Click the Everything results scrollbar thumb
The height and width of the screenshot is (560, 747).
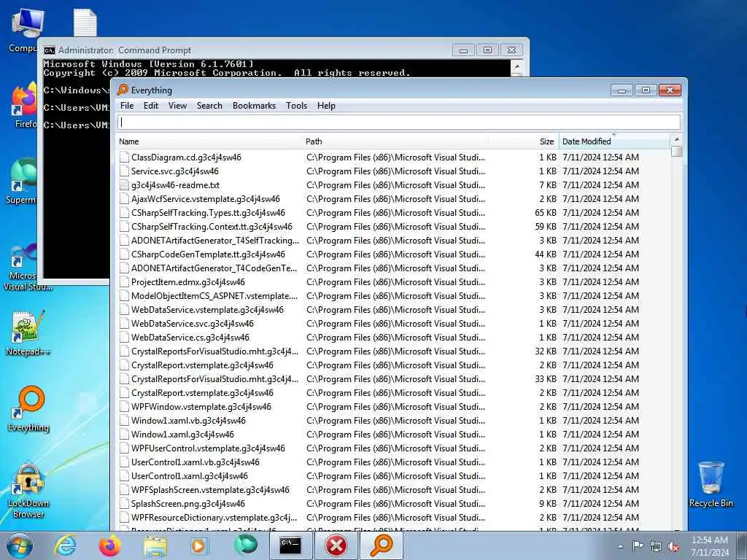[676, 151]
